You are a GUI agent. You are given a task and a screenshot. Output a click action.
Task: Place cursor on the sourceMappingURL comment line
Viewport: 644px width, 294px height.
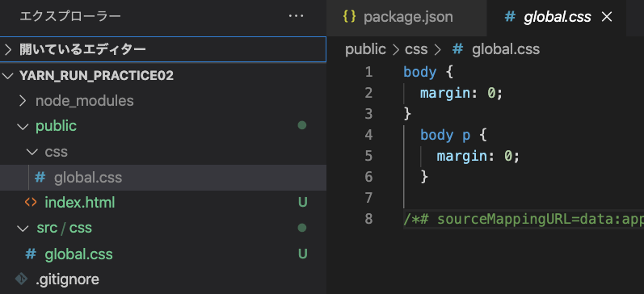[524, 219]
